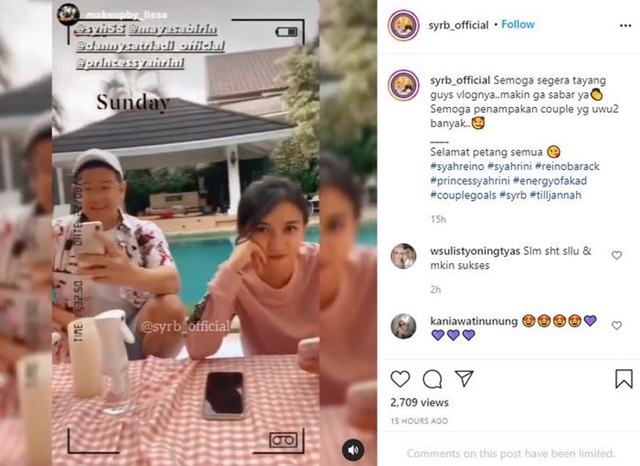
Task: Mute the video using the speaker icon
Action: click(x=353, y=450)
